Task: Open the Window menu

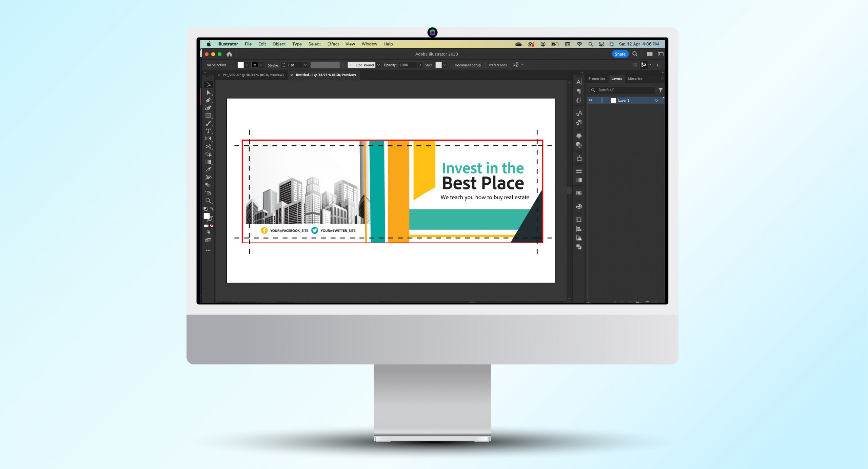Action: (369, 44)
